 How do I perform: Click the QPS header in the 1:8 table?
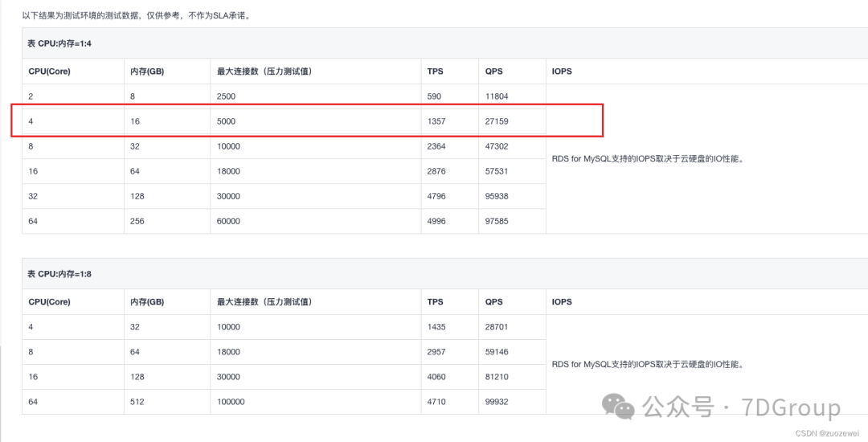(493, 302)
